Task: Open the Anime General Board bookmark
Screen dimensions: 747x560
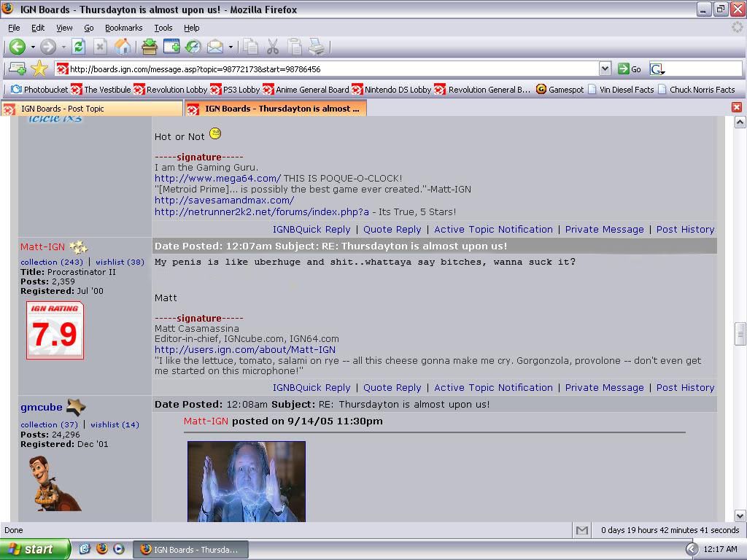Action: coord(306,90)
